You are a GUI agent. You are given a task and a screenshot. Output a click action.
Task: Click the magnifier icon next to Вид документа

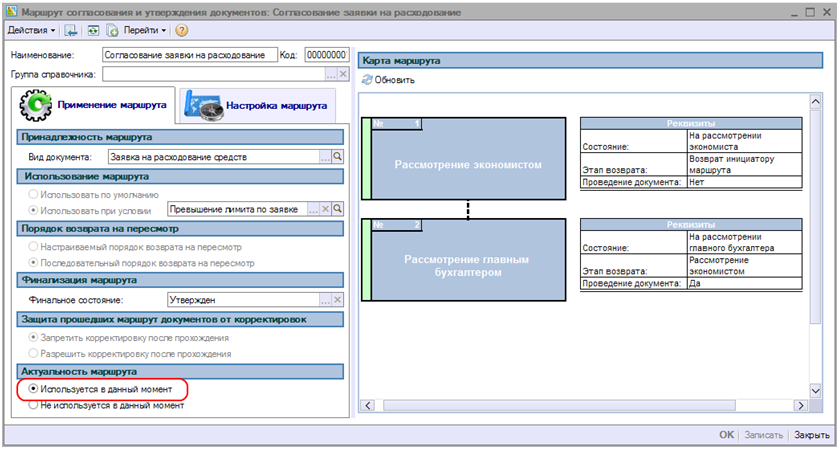point(338,157)
